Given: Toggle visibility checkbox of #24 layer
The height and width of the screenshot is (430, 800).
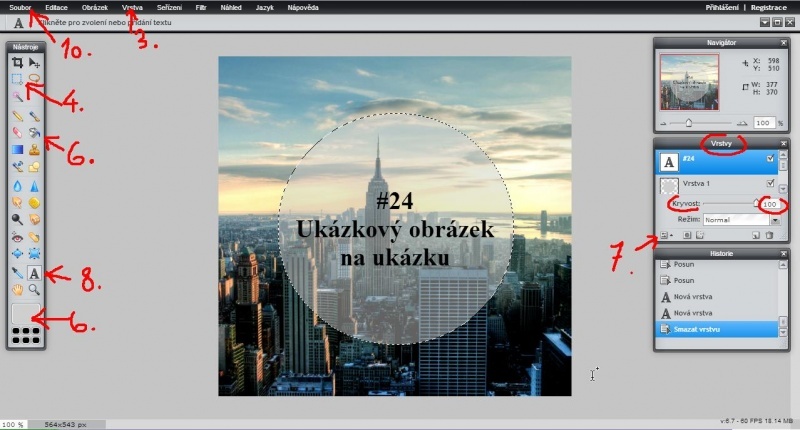Looking at the screenshot, I should (x=768, y=158).
